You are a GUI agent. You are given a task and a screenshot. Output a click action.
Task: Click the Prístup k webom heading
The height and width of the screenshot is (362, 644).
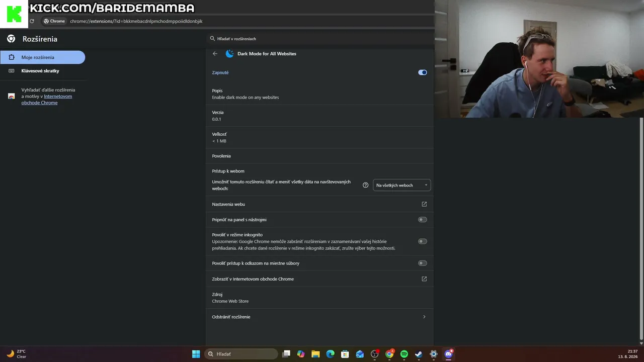[x=228, y=171]
